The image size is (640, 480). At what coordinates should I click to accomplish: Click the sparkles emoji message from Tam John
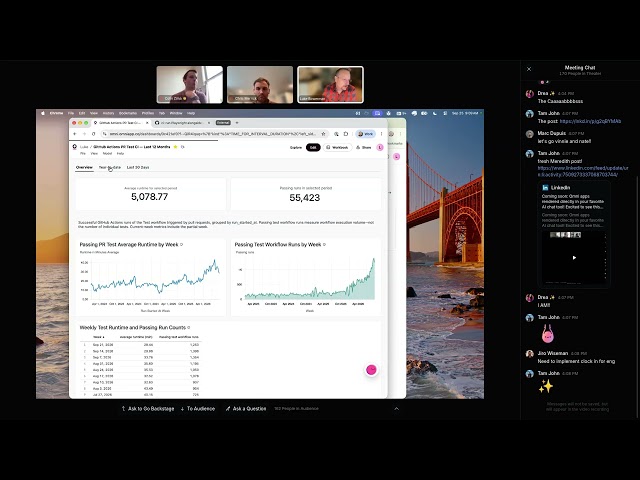546,386
